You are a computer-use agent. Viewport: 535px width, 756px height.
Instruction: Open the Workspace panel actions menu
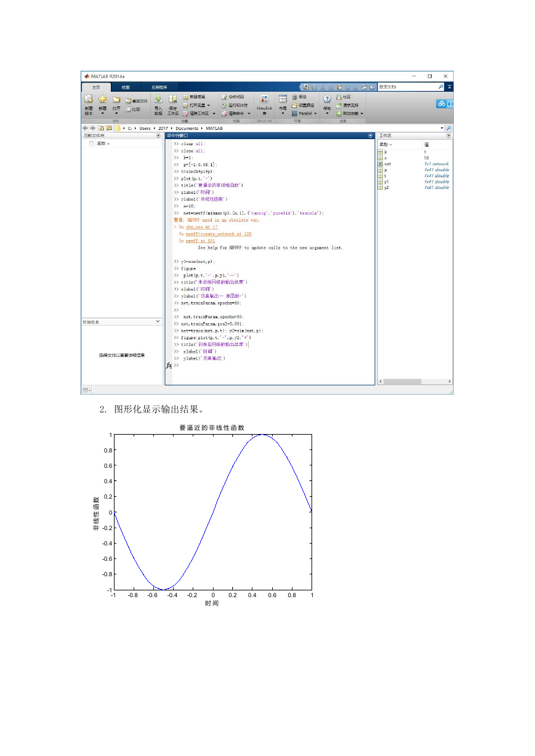449,135
